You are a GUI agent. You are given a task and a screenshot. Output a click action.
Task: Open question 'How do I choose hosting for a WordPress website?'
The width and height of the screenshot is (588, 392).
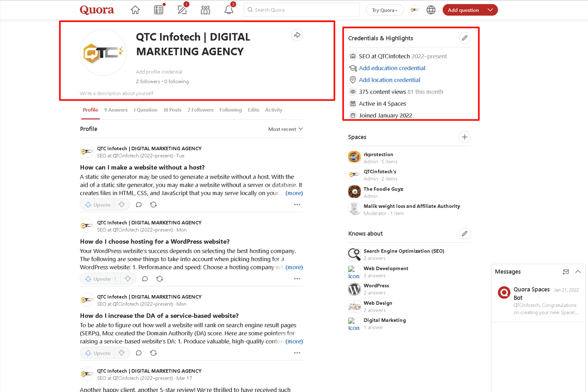155,242
